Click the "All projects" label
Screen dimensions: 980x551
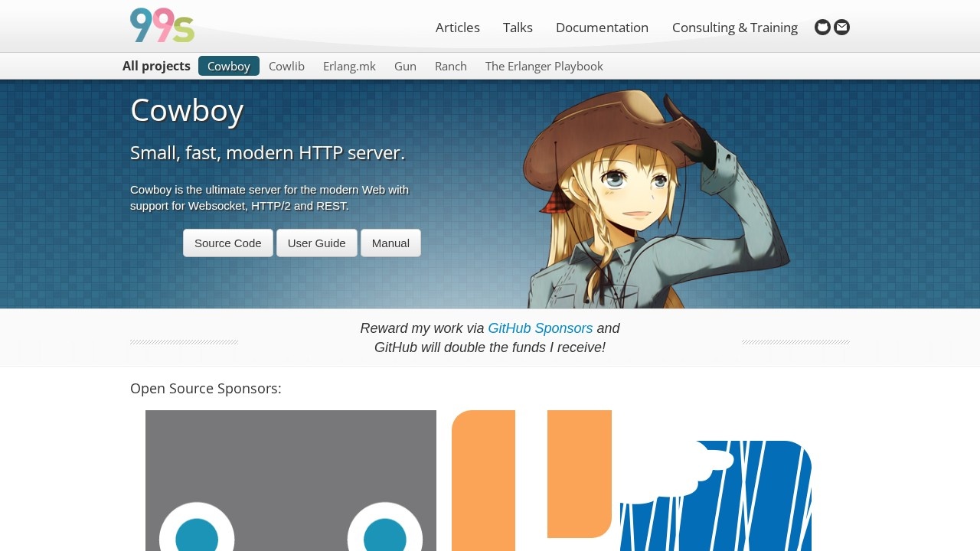156,66
